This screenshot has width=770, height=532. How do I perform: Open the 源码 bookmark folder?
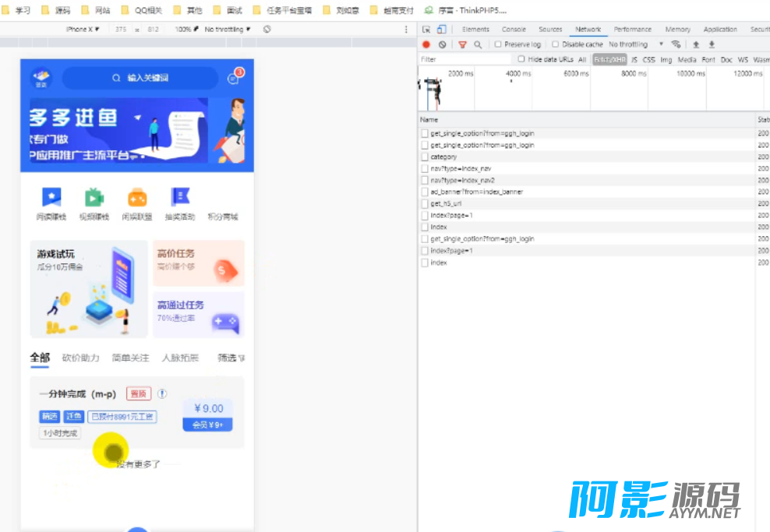[x=56, y=10]
